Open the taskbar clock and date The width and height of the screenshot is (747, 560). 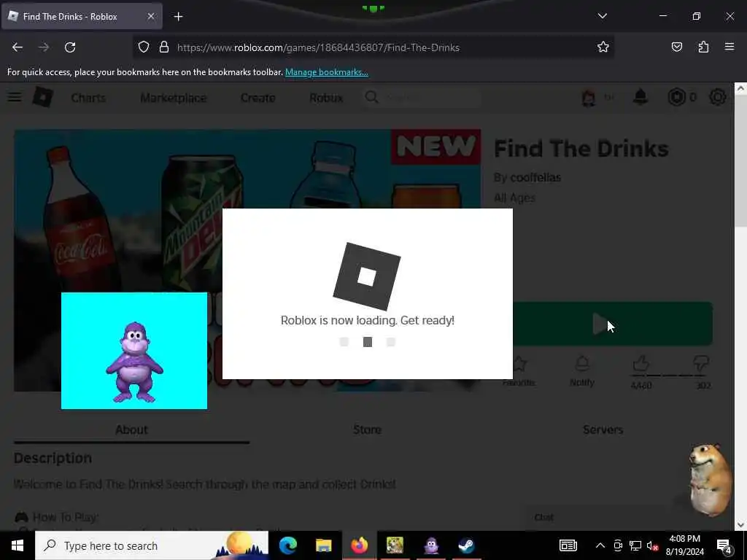pyautogui.click(x=685, y=545)
